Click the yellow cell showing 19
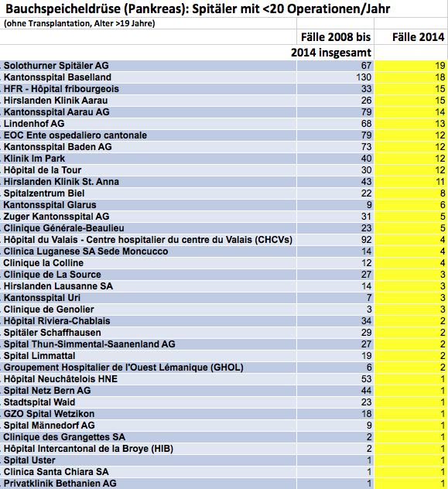 click(411, 66)
